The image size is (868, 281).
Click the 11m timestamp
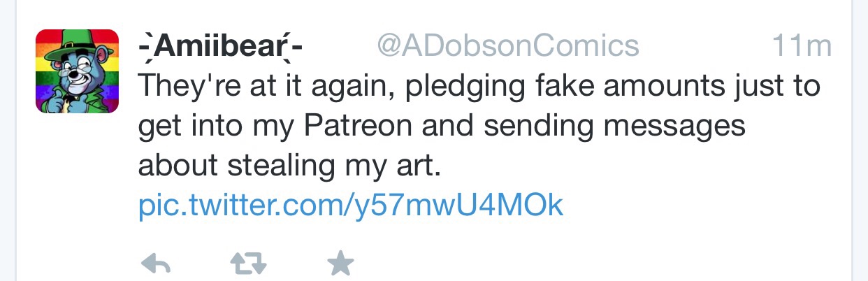[802, 46]
